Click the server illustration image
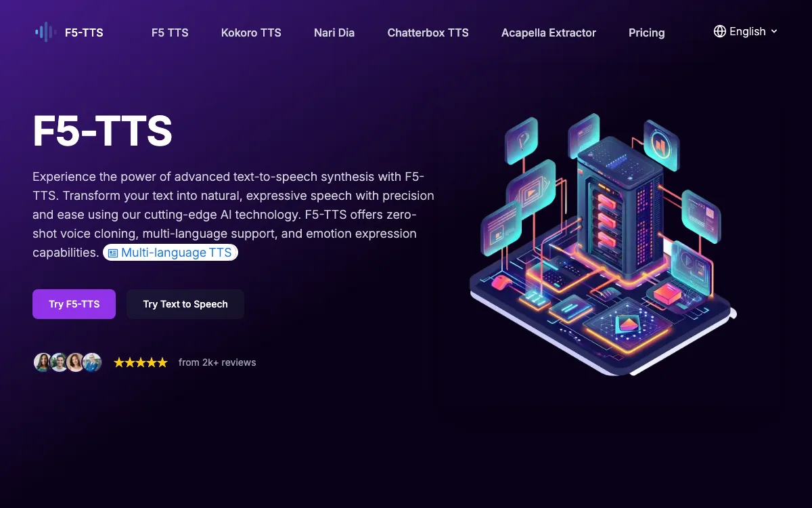This screenshot has height=508, width=812. (602, 245)
